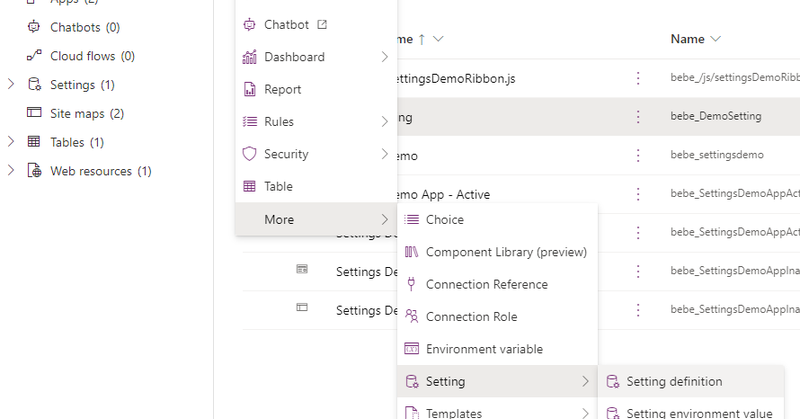Expand the Settings (1) tree node
Image resolution: width=800 pixels, height=419 pixels.
click(x=11, y=84)
